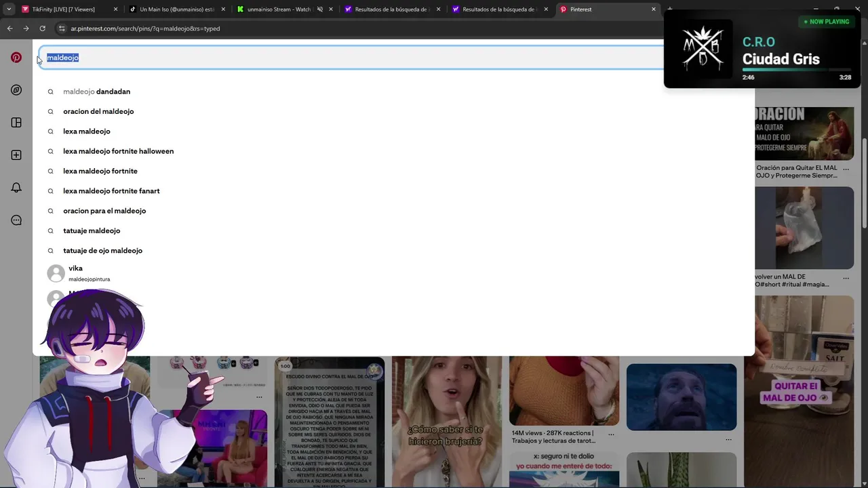The image size is (868, 488).
Task: Open the Explore compass icon in sidebar
Action: click(x=16, y=90)
